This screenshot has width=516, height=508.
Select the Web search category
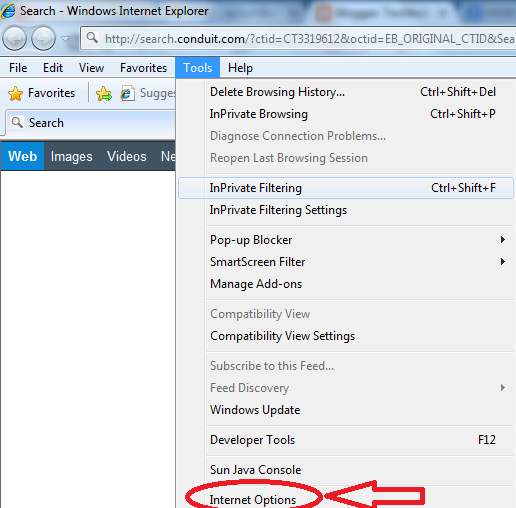[22, 156]
